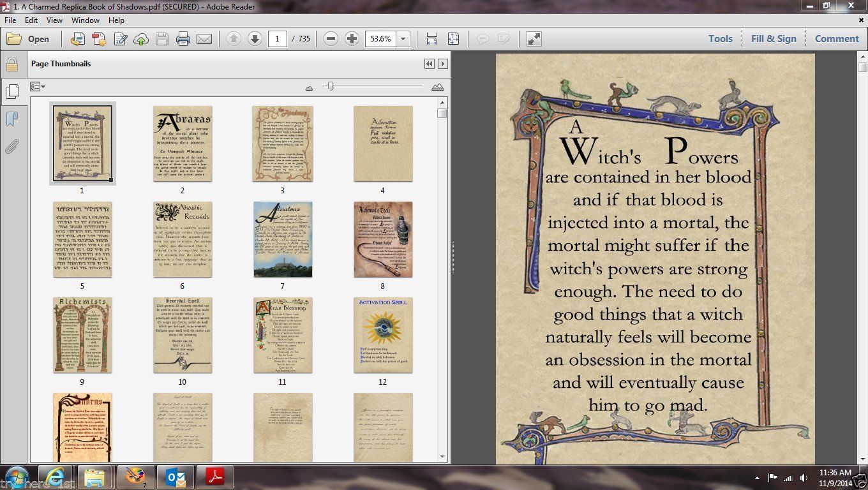Viewport: 868px width, 490px height.
Task: Select page 7 Alcatraz thumbnail
Action: (283, 239)
